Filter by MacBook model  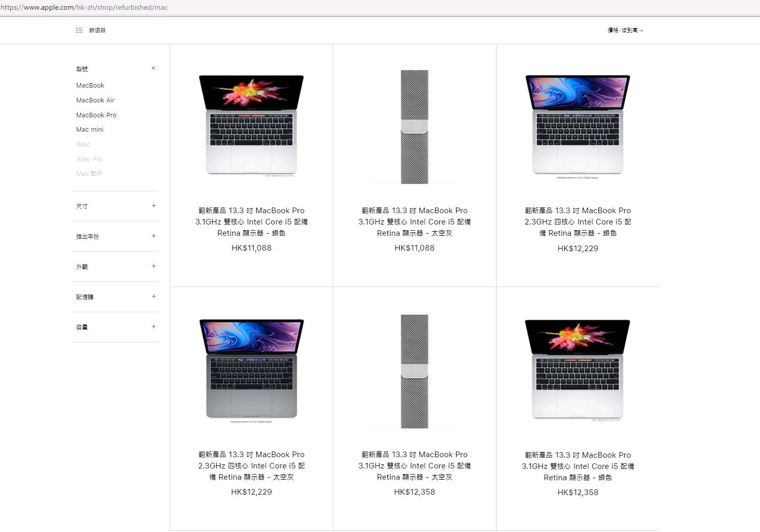click(x=90, y=85)
